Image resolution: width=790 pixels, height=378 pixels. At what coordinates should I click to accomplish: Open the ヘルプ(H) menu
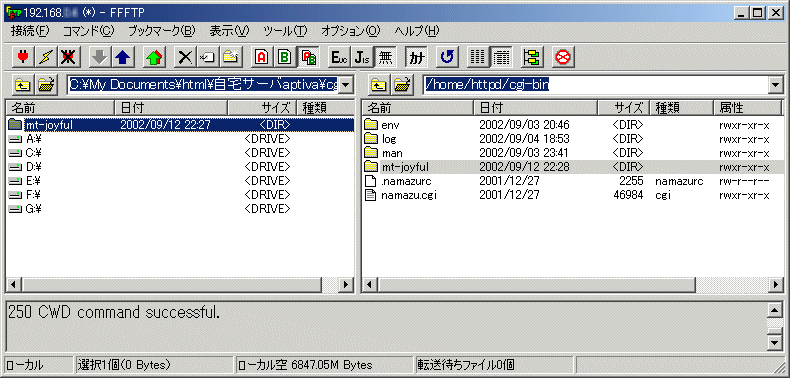tap(417, 31)
